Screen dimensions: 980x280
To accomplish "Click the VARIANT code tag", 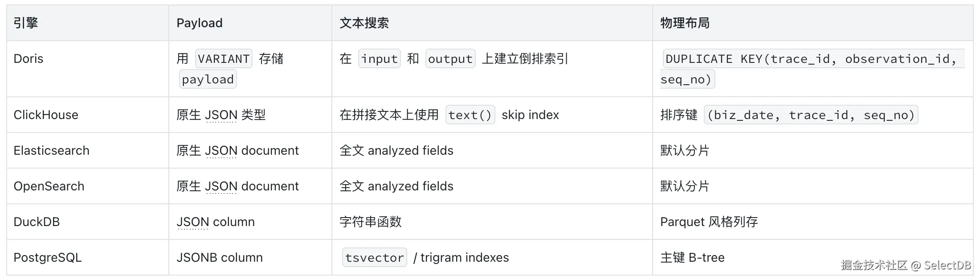I will click(224, 59).
